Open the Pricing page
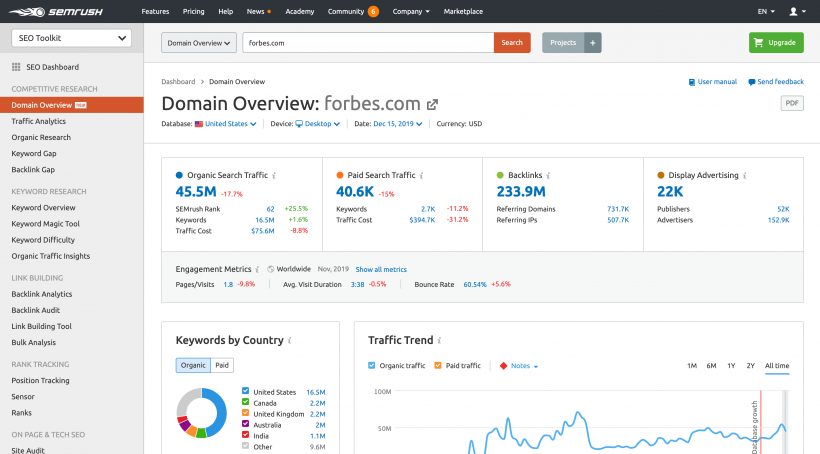Viewport: 820px width, 454px height. (193, 12)
